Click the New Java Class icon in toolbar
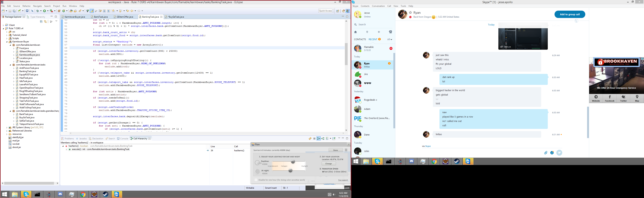This screenshot has height=198, width=644. 64,11
